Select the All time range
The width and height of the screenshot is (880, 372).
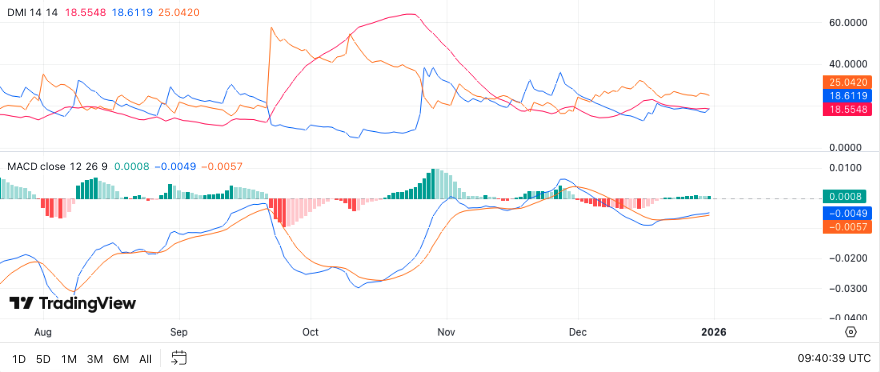pyautogui.click(x=145, y=359)
